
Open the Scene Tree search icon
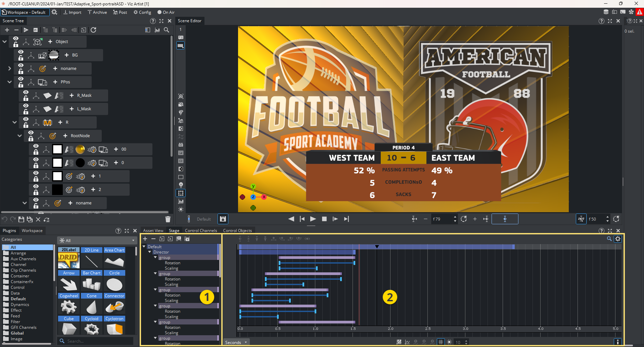166,30
